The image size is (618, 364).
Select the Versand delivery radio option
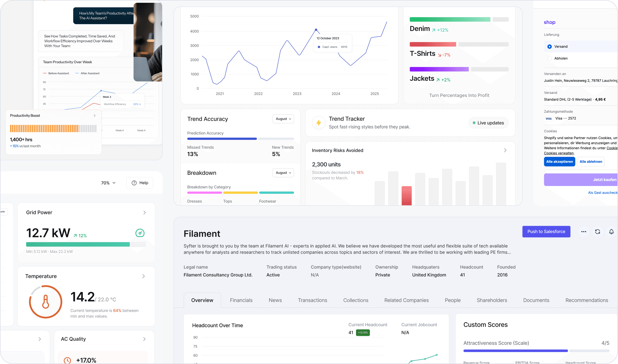click(x=550, y=47)
